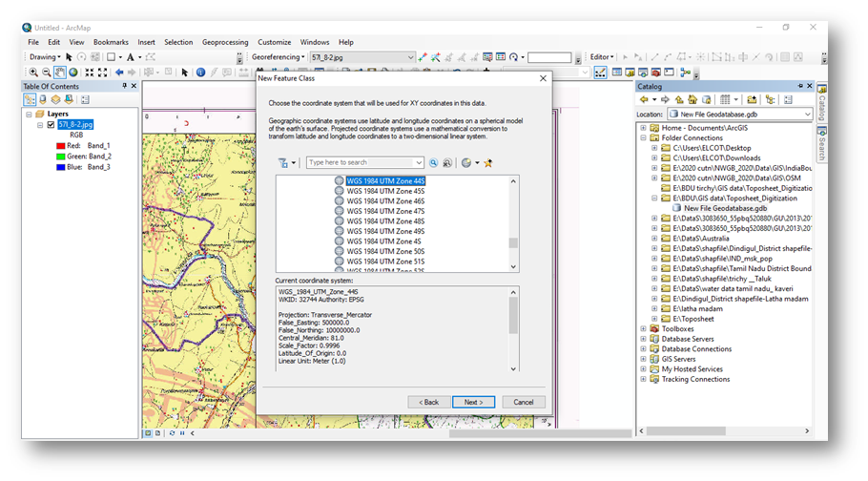
Task: Open the ArcToolbox red toolbox icon
Action: pyautogui.click(x=656, y=73)
